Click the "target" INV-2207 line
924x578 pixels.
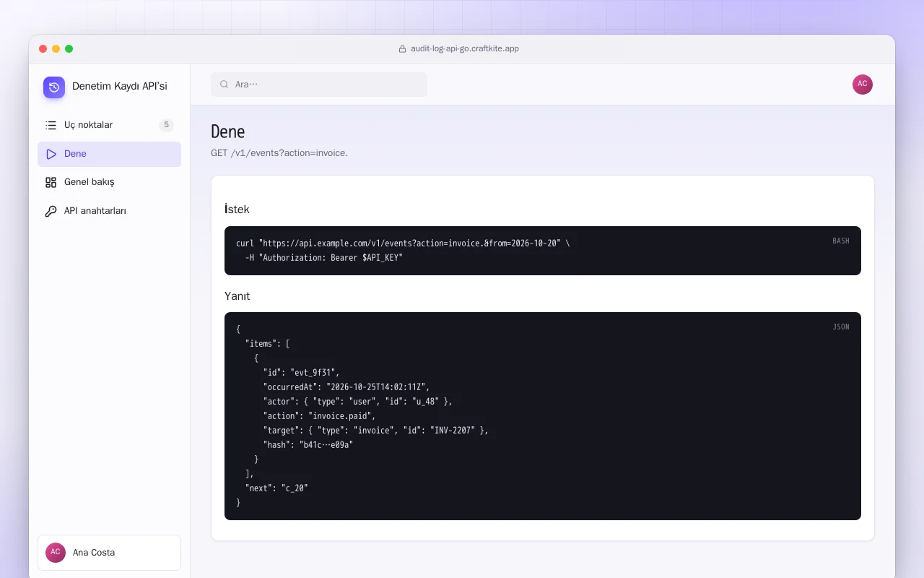click(376, 431)
